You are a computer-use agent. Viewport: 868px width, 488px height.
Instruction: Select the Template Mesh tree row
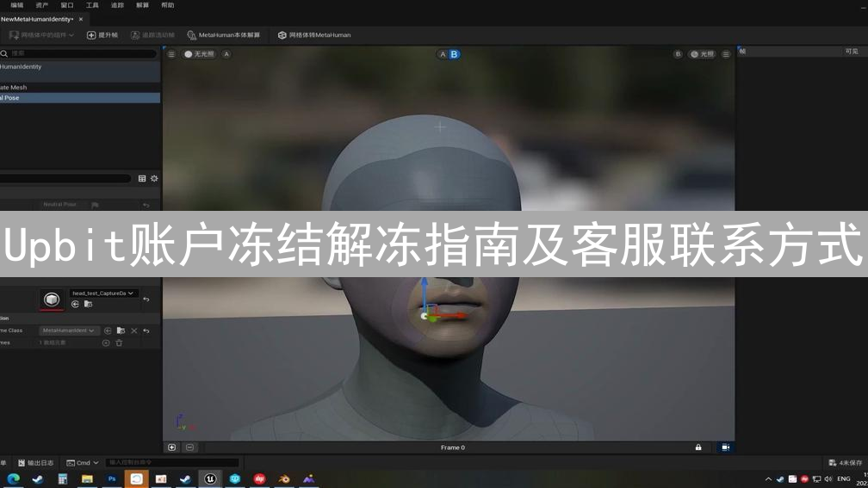[80, 88]
